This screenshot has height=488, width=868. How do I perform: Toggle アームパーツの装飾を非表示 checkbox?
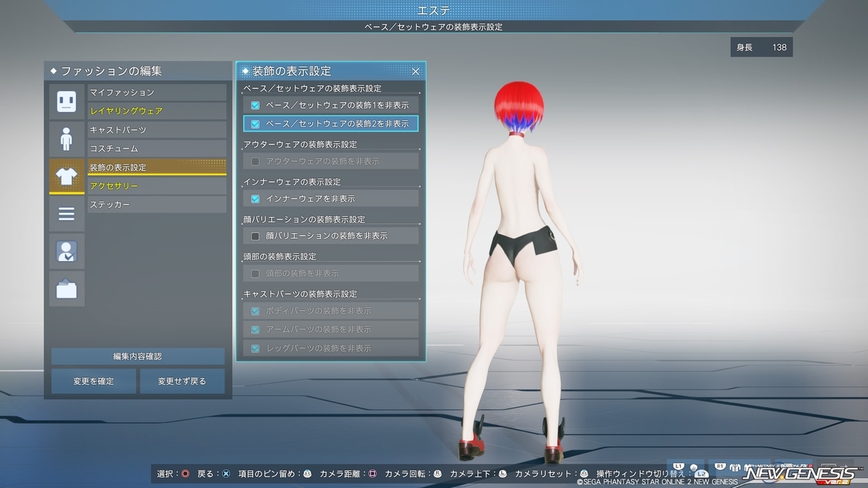coord(255,330)
